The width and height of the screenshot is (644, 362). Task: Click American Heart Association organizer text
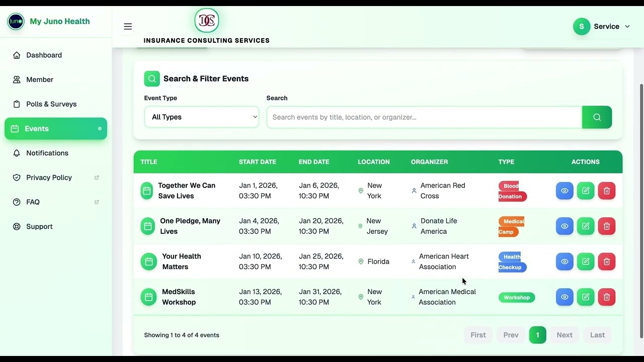tap(444, 261)
